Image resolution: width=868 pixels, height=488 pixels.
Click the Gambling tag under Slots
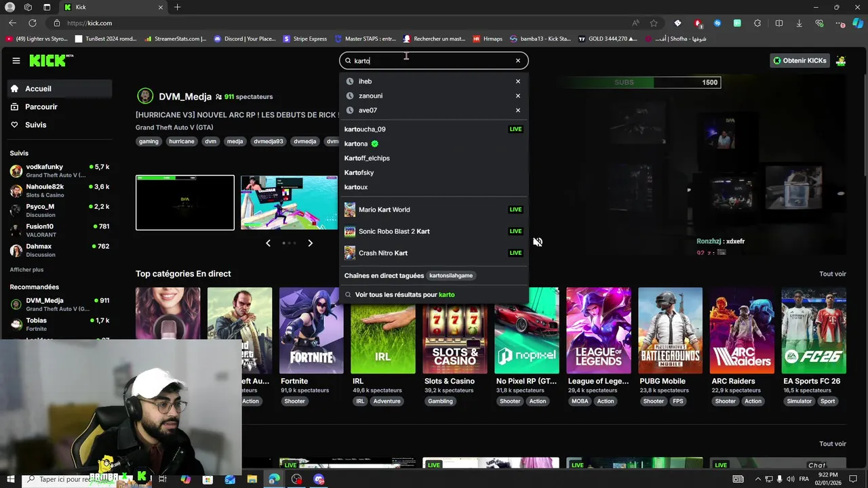(440, 401)
